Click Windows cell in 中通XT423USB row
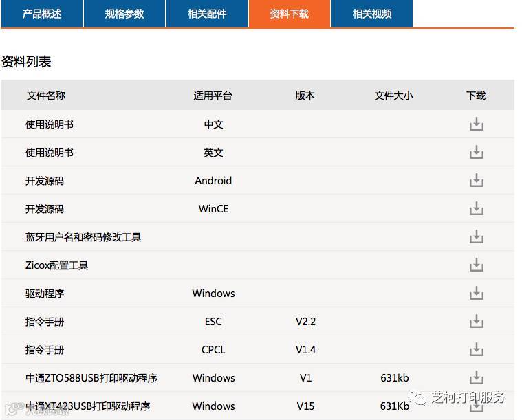The height and width of the screenshot is (420, 522). 213,406
